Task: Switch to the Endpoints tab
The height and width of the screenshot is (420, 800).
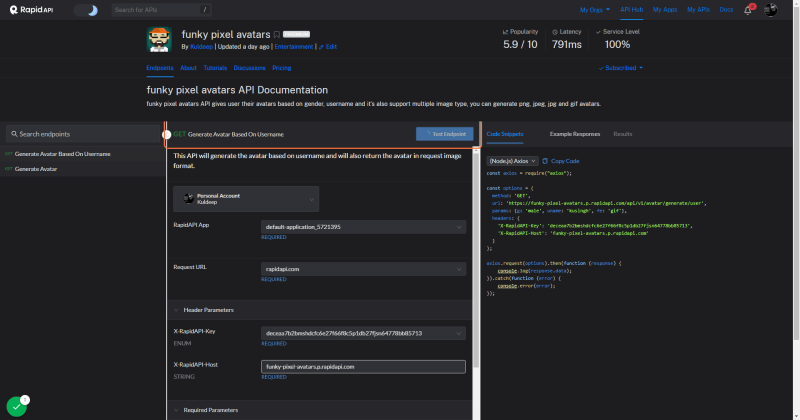Action: pos(160,68)
